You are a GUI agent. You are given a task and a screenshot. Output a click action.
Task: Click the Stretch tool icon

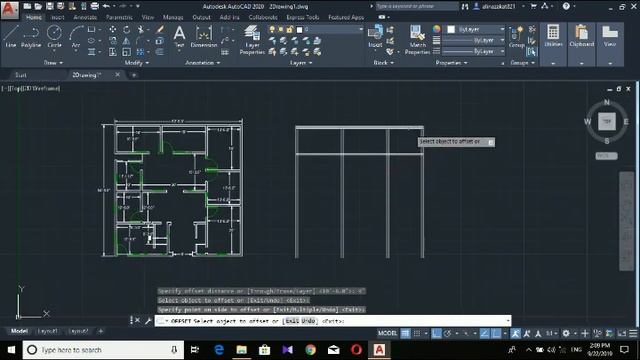tap(113, 52)
